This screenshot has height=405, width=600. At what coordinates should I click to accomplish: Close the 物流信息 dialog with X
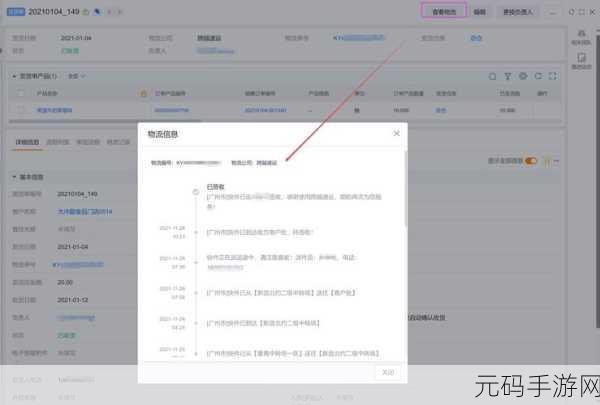click(x=396, y=133)
